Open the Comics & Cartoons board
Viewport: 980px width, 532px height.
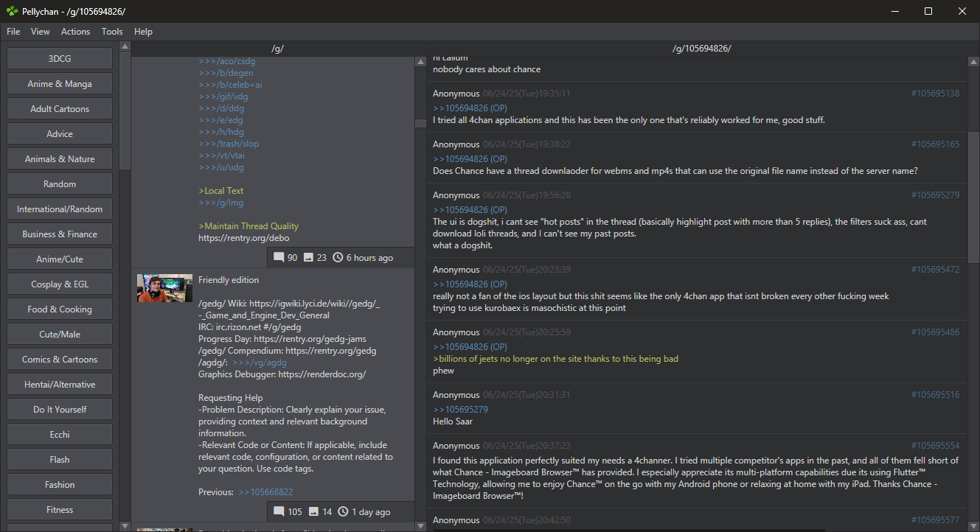[60, 360]
